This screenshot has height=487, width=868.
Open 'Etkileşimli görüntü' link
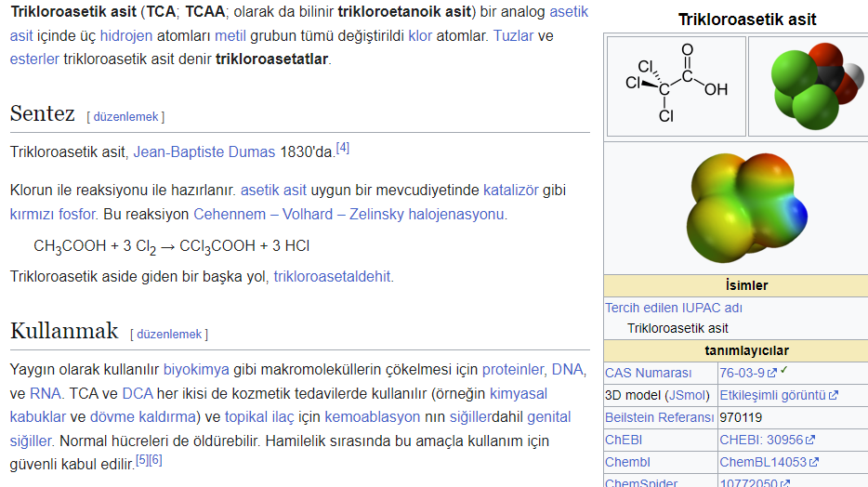click(x=772, y=395)
